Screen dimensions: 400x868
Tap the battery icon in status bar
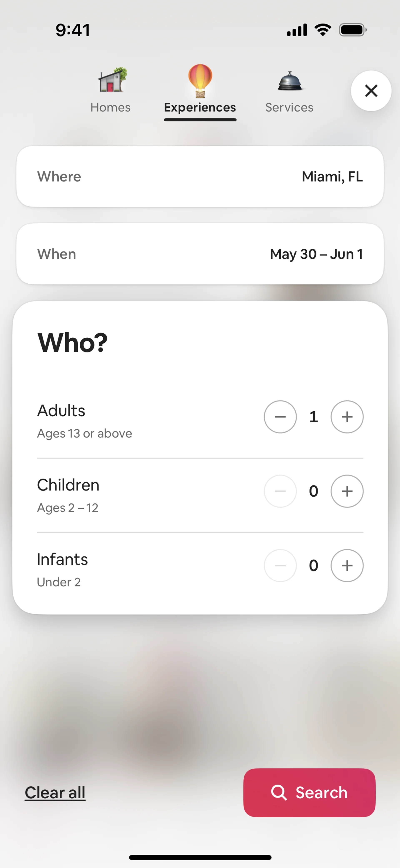[352, 30]
